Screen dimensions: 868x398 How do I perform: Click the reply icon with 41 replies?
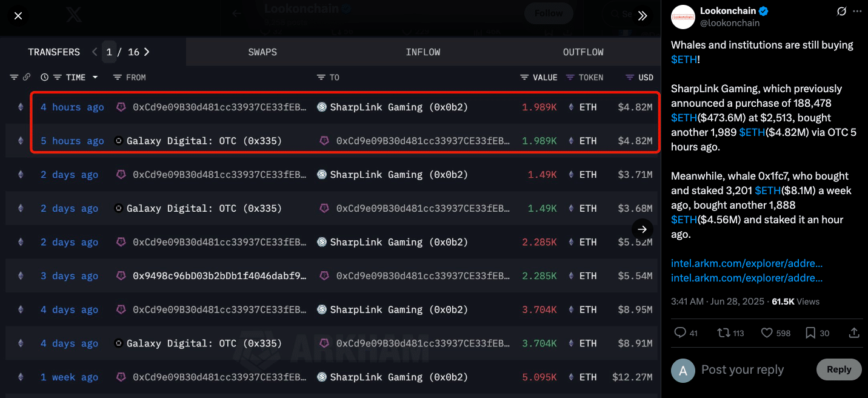pyautogui.click(x=680, y=332)
